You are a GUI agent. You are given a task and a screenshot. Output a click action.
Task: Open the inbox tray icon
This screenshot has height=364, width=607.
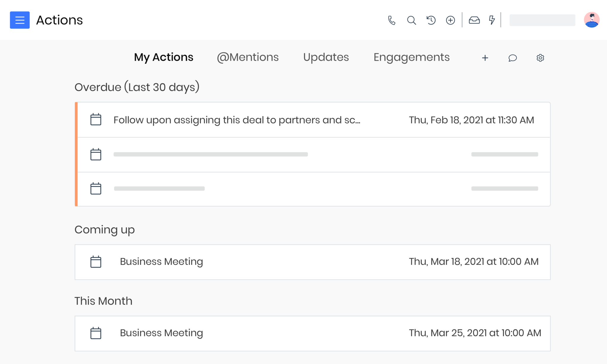click(x=474, y=20)
